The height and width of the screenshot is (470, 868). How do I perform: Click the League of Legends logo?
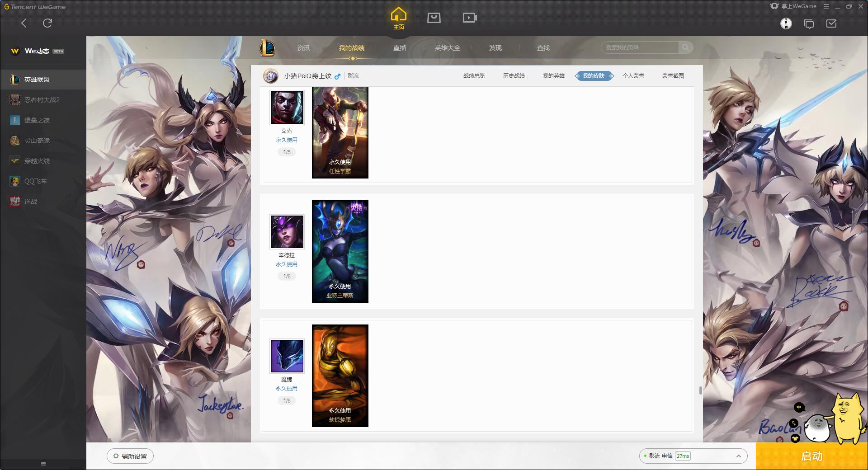pyautogui.click(x=267, y=47)
